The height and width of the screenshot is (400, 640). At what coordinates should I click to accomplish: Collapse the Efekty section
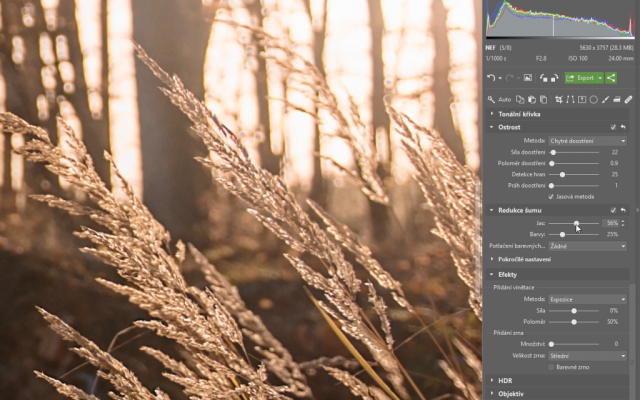491,274
